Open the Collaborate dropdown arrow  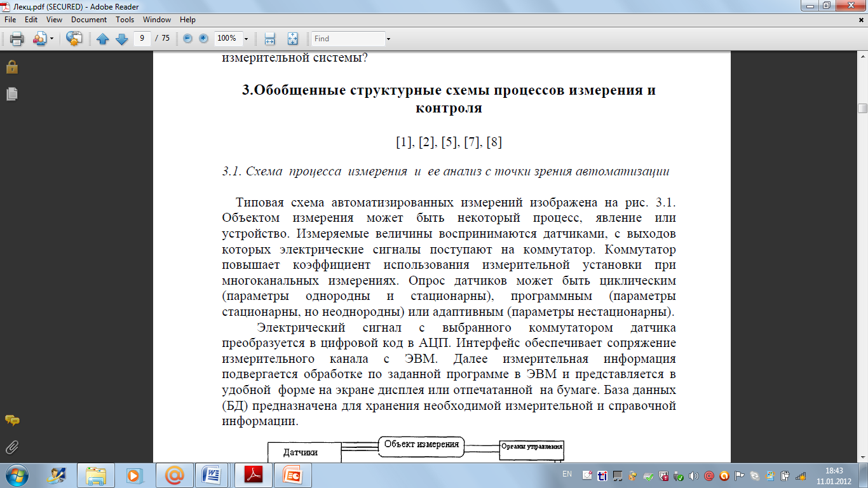click(x=51, y=39)
